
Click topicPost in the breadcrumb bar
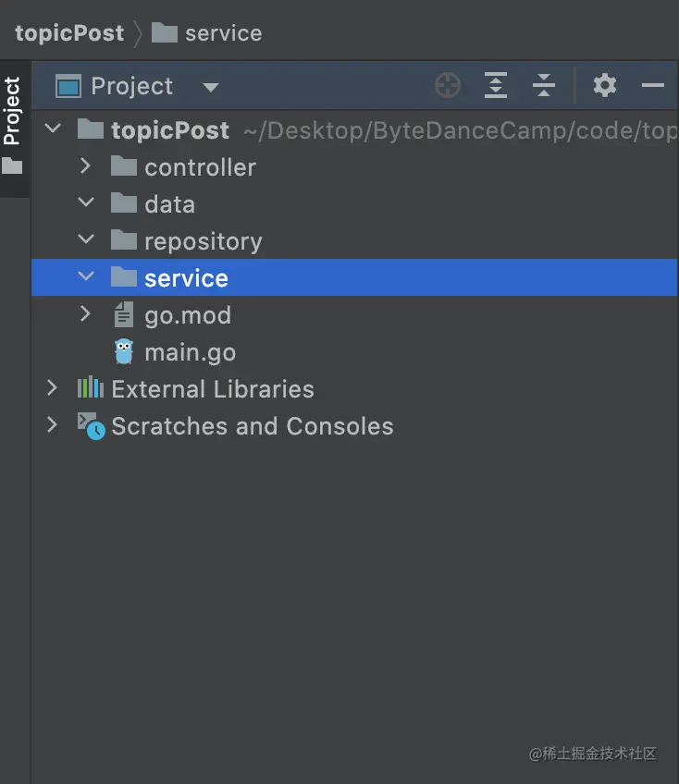pos(69,33)
